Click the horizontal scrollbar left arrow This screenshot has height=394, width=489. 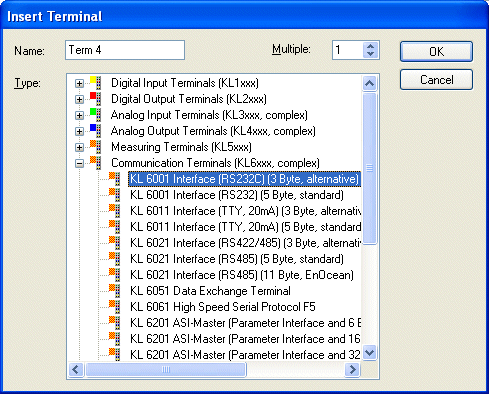click(x=76, y=369)
